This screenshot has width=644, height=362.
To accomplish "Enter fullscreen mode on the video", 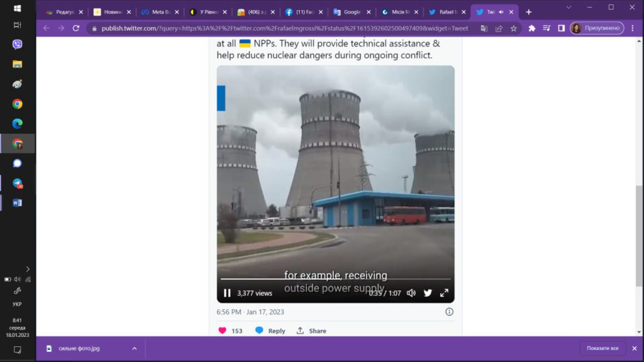I will pyautogui.click(x=444, y=293).
